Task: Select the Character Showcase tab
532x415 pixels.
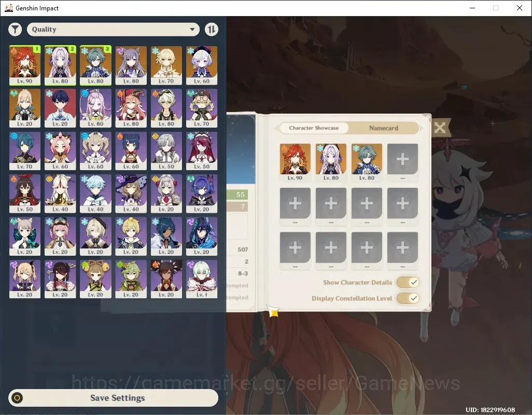Action: [x=314, y=128]
